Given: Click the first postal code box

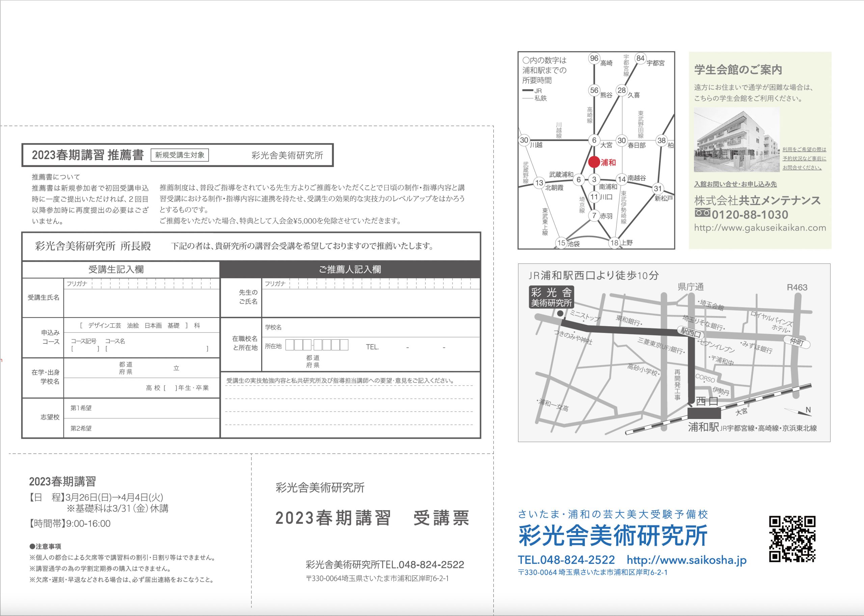Looking at the screenshot, I should coord(290,345).
